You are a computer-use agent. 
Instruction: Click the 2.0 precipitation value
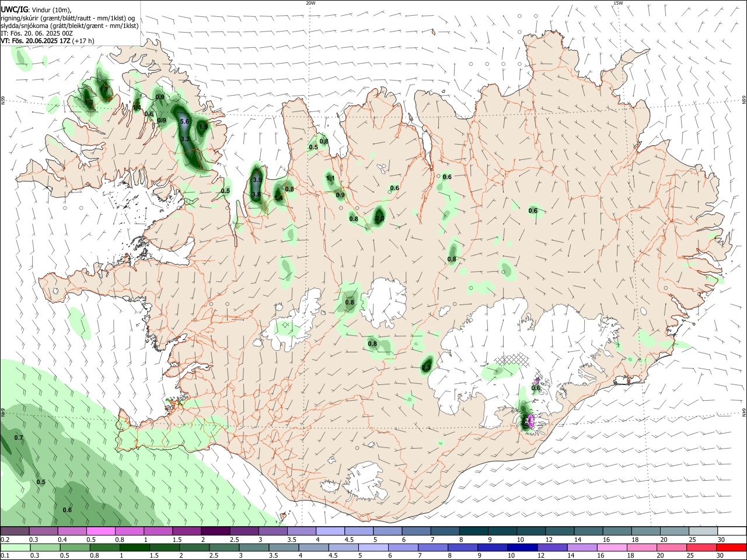(x=379, y=218)
